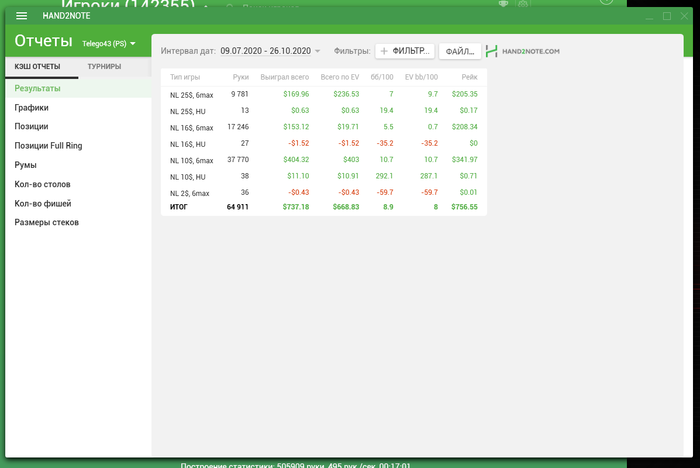Close the Hand2Note reports window
Image resolution: width=700 pixels, height=468 pixels.
pos(684,16)
